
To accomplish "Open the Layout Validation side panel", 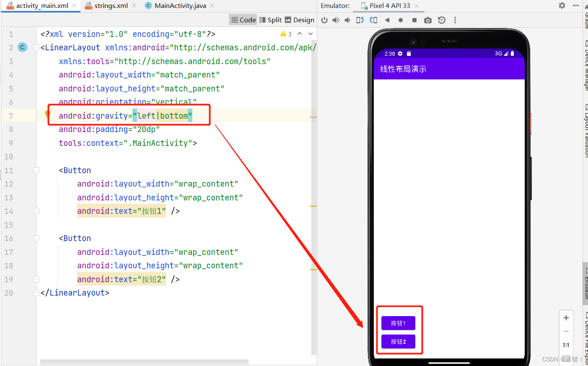I will [x=586, y=131].
